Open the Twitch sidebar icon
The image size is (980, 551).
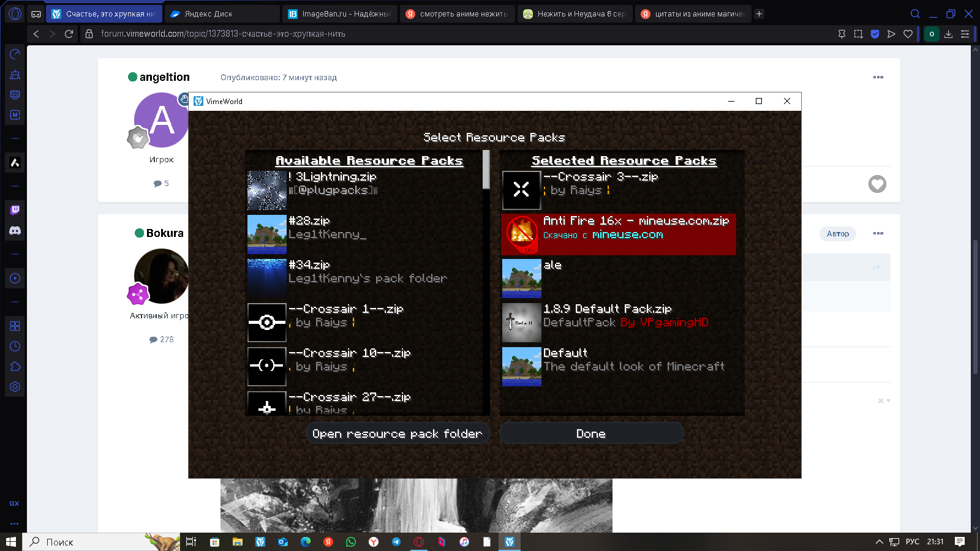[15, 210]
